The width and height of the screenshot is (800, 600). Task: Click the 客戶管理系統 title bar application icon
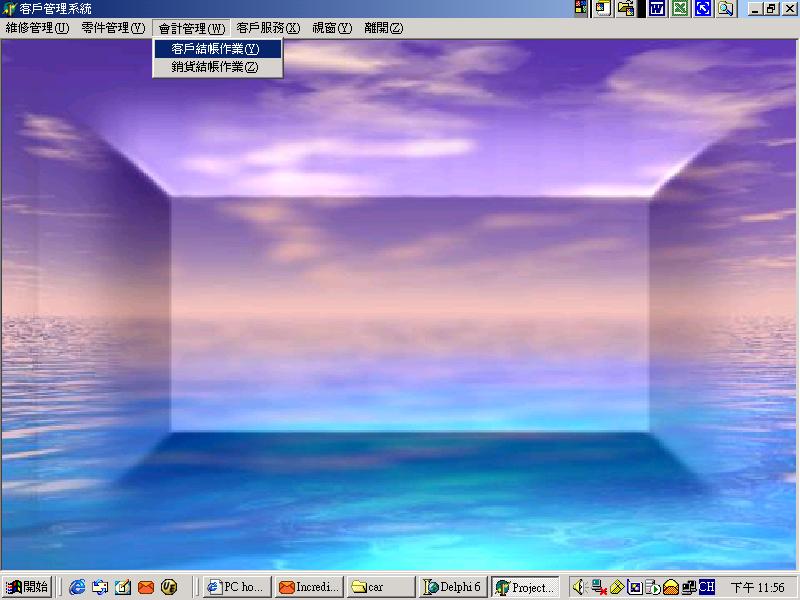click(x=9, y=9)
